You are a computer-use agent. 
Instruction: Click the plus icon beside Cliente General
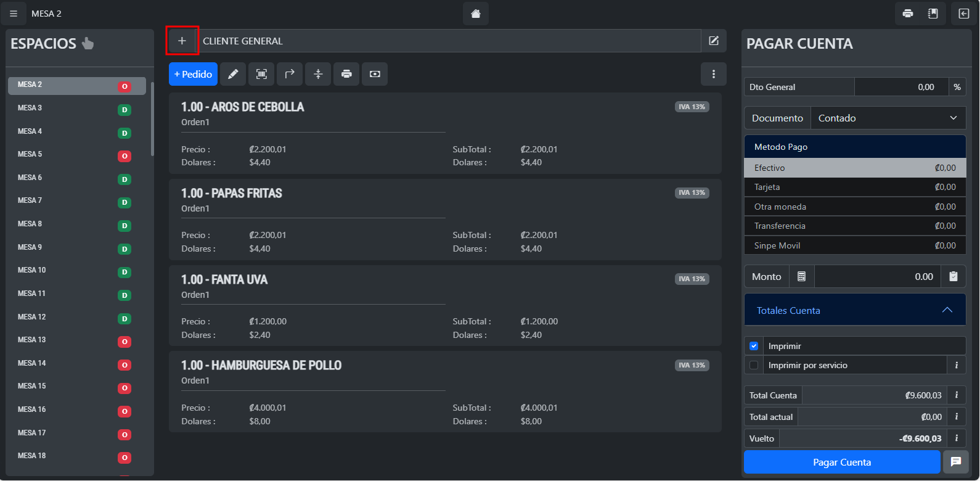pyautogui.click(x=182, y=41)
